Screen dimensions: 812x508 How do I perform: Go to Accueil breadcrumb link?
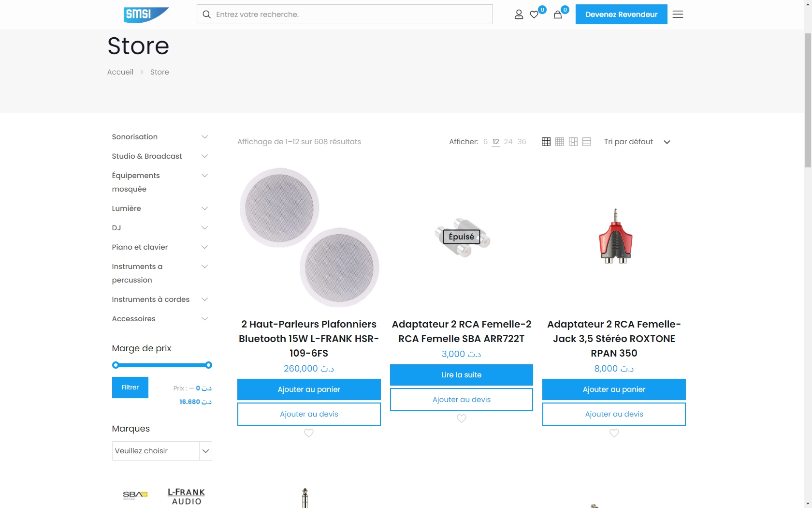click(x=120, y=72)
